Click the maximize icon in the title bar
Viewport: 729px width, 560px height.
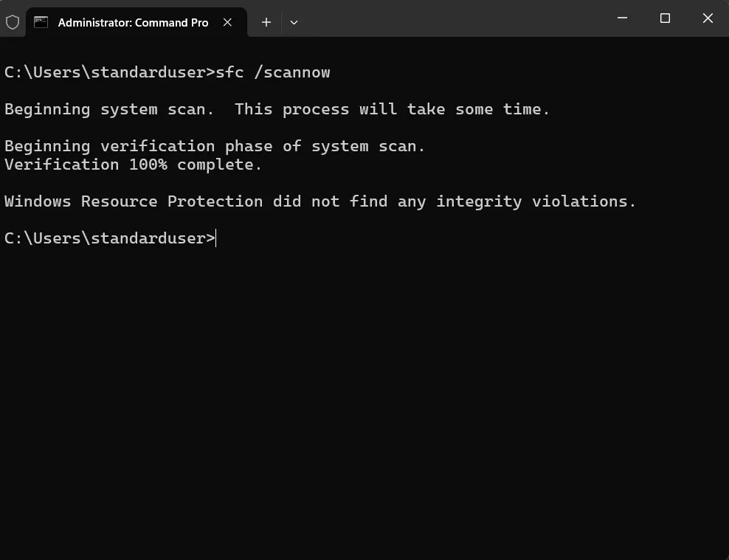point(665,18)
